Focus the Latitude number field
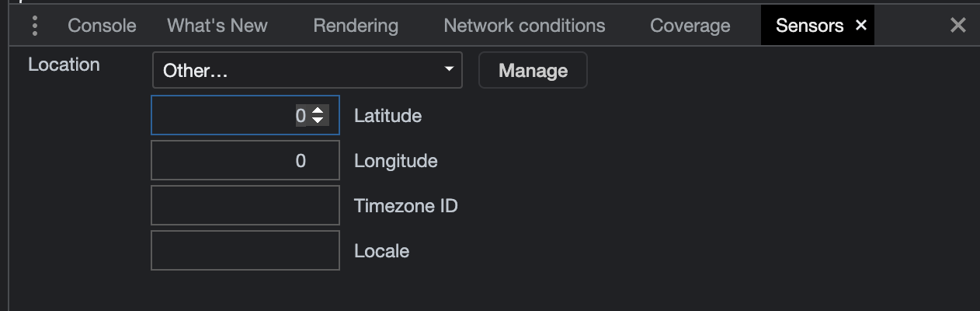 pos(245,115)
